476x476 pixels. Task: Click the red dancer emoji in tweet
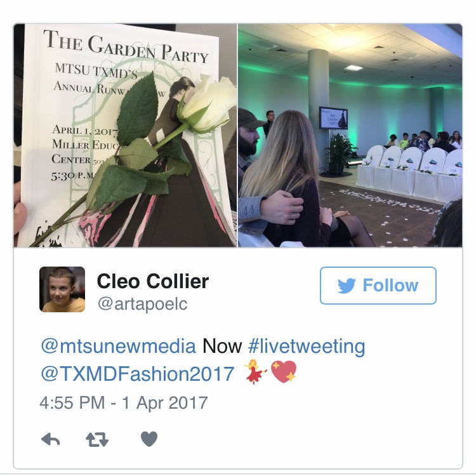(x=255, y=372)
